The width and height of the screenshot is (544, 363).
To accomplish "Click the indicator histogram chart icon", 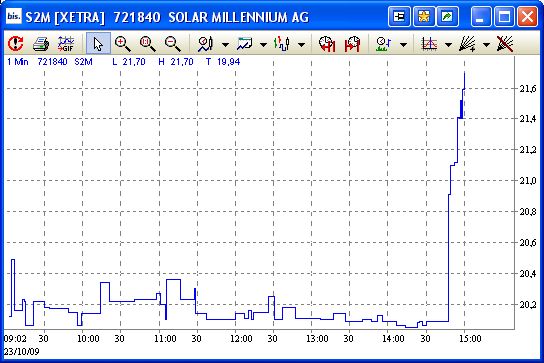I will [x=429, y=44].
